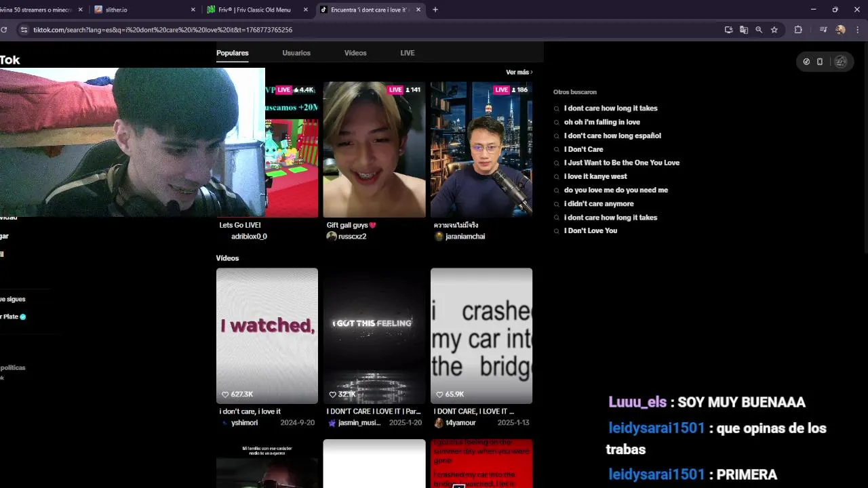Select the Videos search tab
The height and width of the screenshot is (488, 868).
point(355,53)
